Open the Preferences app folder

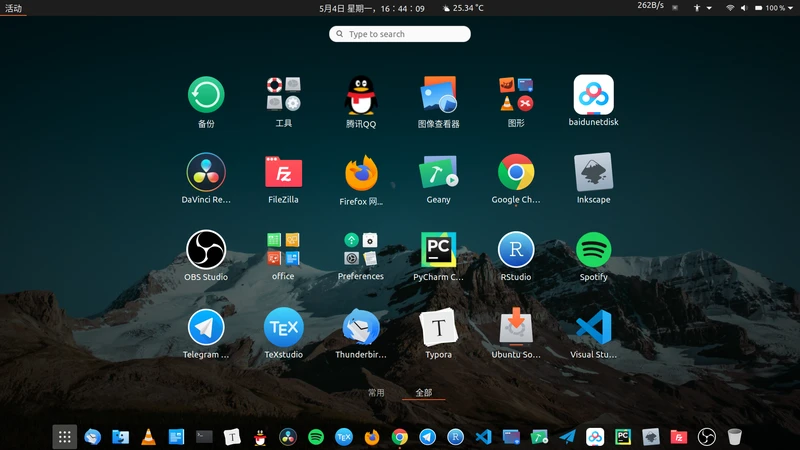click(x=361, y=249)
